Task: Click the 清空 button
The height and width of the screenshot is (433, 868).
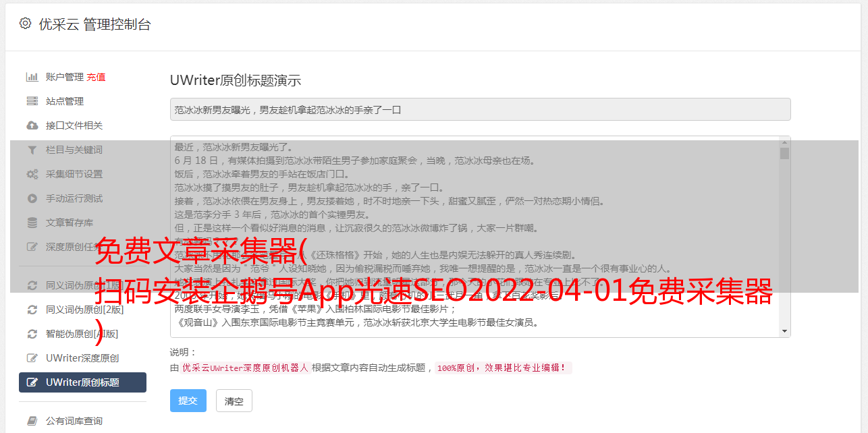Action: point(234,401)
